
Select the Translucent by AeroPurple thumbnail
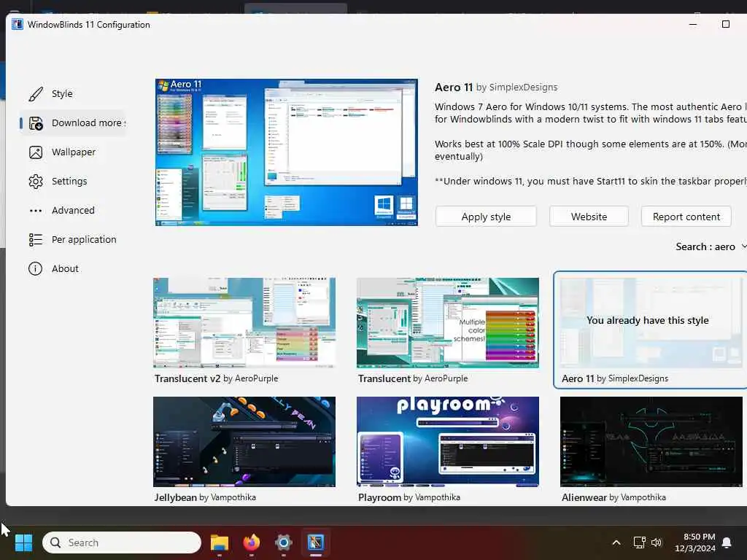click(x=448, y=323)
